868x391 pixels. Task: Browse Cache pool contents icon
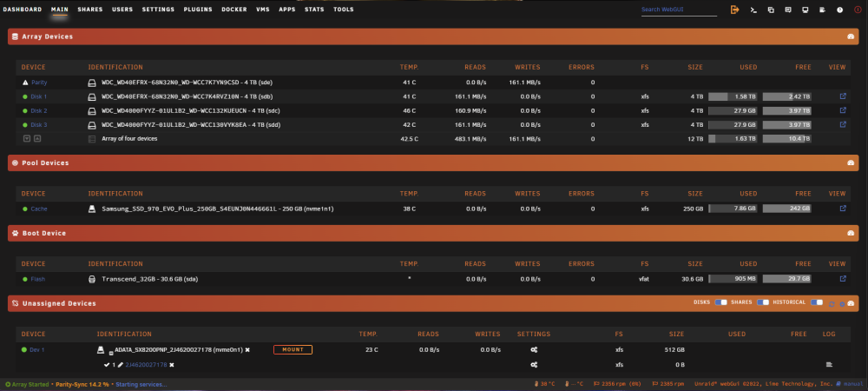coord(843,209)
